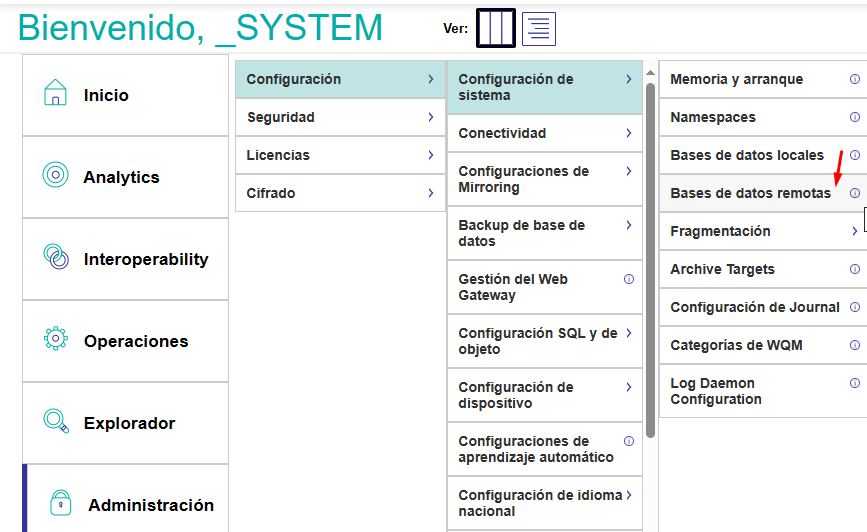Click the Analytics target icon
This screenshot has width=867, height=532.
[x=56, y=176]
